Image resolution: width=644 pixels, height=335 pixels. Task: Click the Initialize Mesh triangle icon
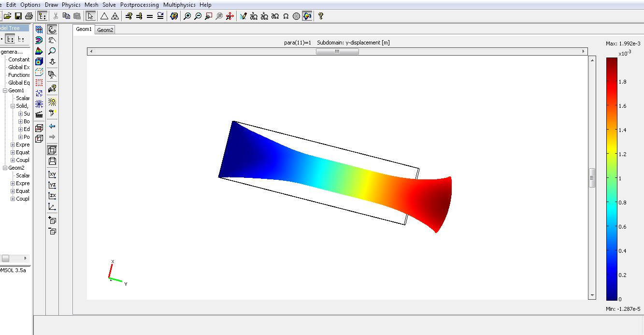pos(104,16)
